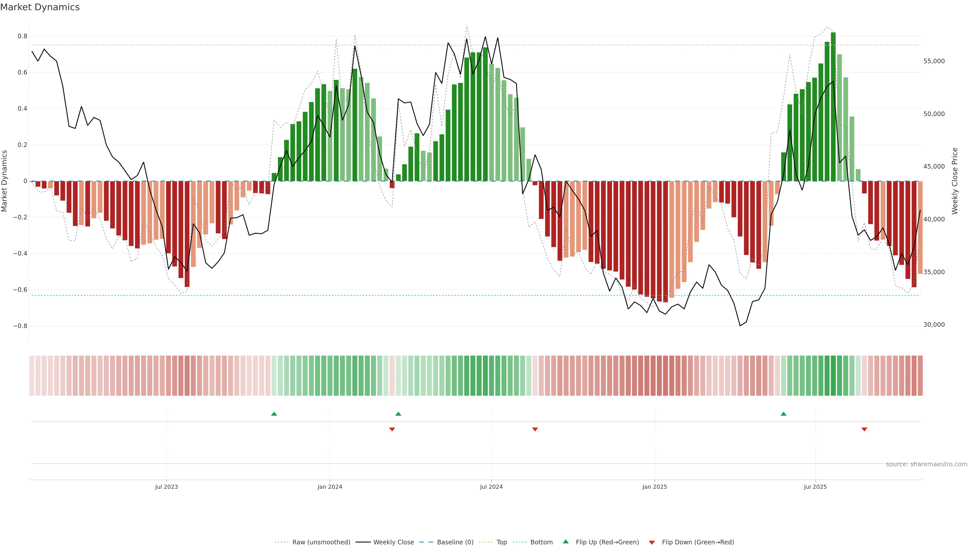This screenshot has width=980, height=551.
Task: Click the Weekly Close Price axis title
Action: pos(954,181)
